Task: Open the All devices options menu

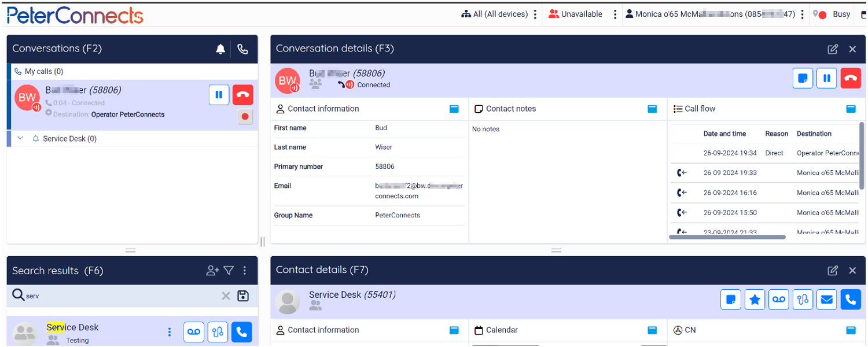Action: pos(535,14)
